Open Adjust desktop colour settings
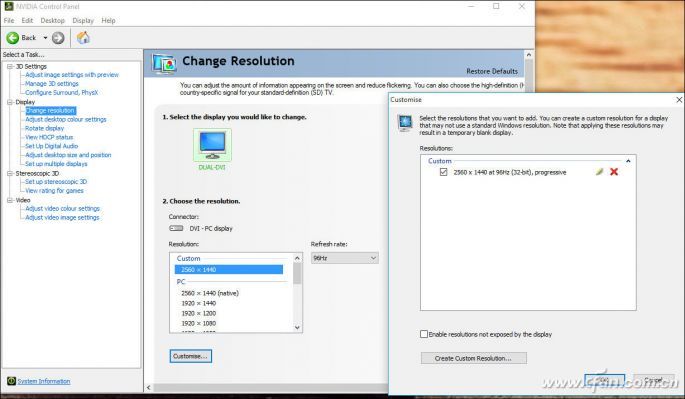This screenshot has width=685, height=399. [x=66, y=119]
